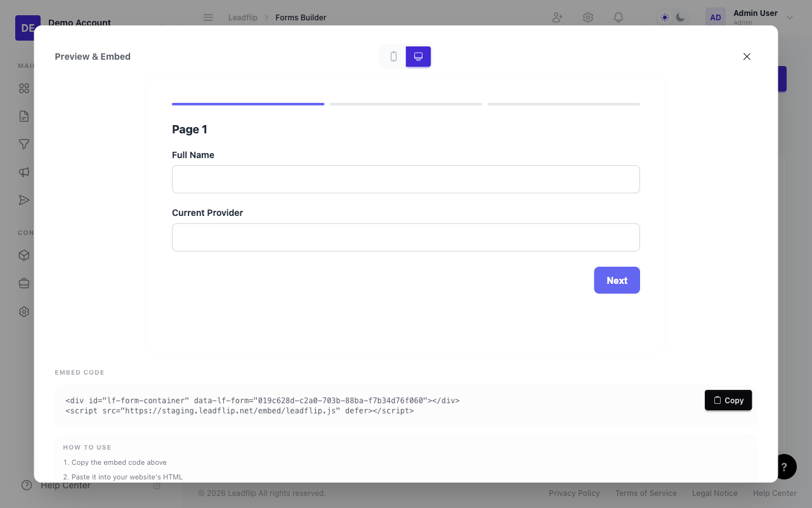This screenshot has height=508, width=812.
Task: Click the Help Center question icon in sidebar
Action: pyautogui.click(x=27, y=485)
